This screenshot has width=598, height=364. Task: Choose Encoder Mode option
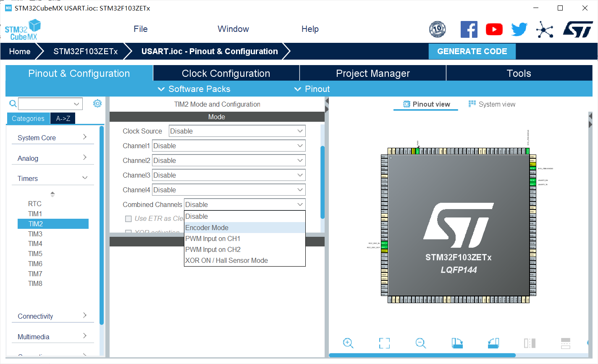[245, 228]
